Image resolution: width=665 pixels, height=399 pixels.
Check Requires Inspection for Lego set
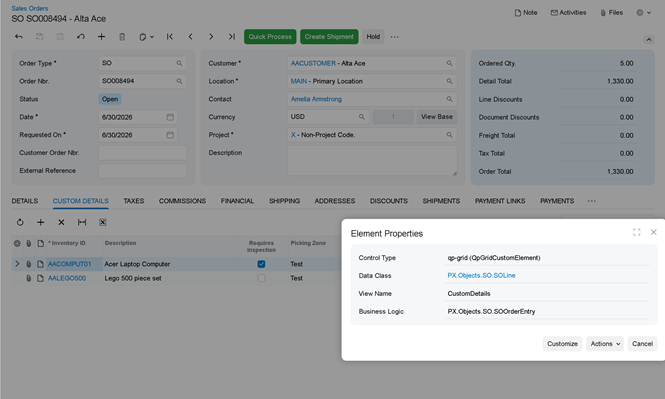point(261,278)
